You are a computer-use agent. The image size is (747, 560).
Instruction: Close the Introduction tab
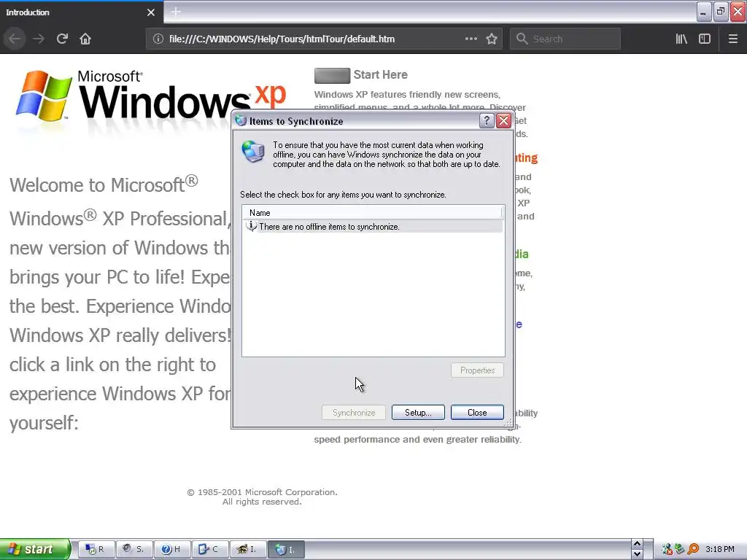(x=151, y=12)
